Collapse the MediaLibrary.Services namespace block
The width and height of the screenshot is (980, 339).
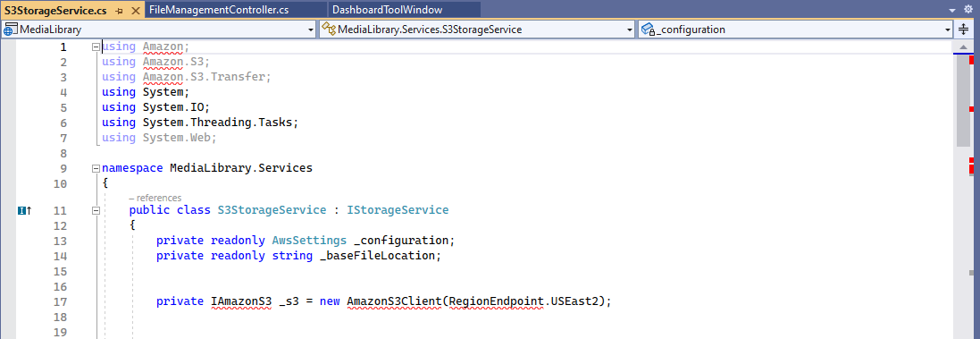pos(96,168)
